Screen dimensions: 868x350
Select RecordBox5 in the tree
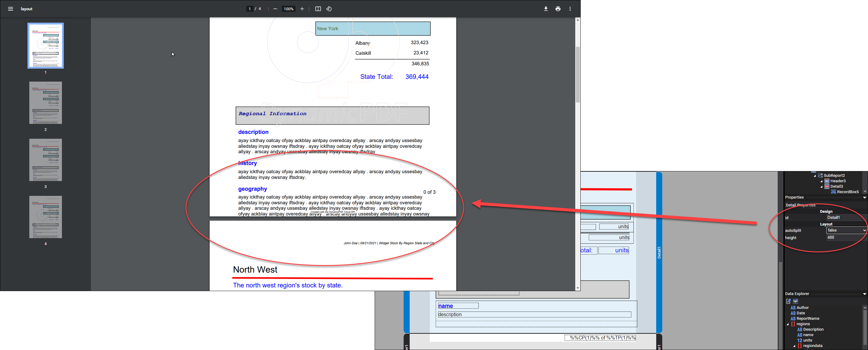[847, 192]
